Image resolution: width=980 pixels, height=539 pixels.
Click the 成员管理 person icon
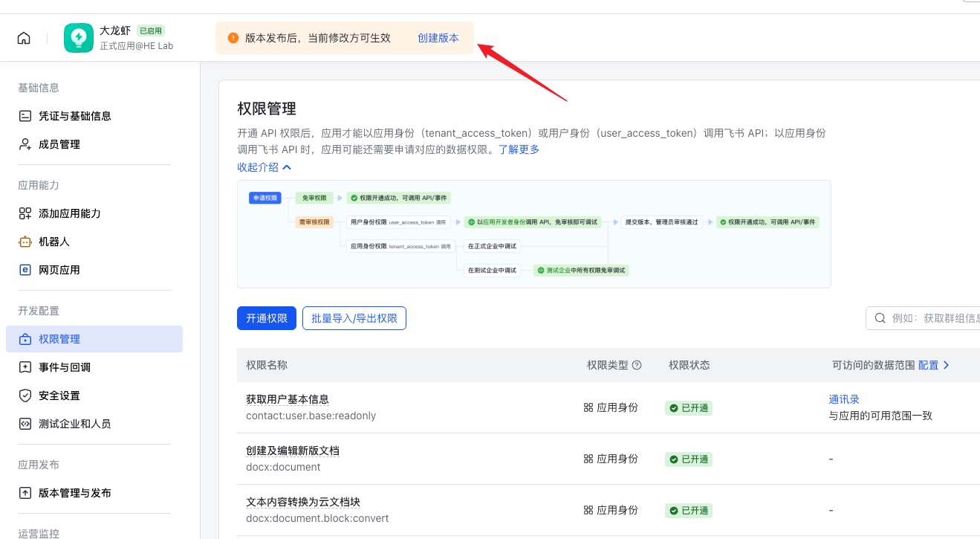[x=25, y=144]
